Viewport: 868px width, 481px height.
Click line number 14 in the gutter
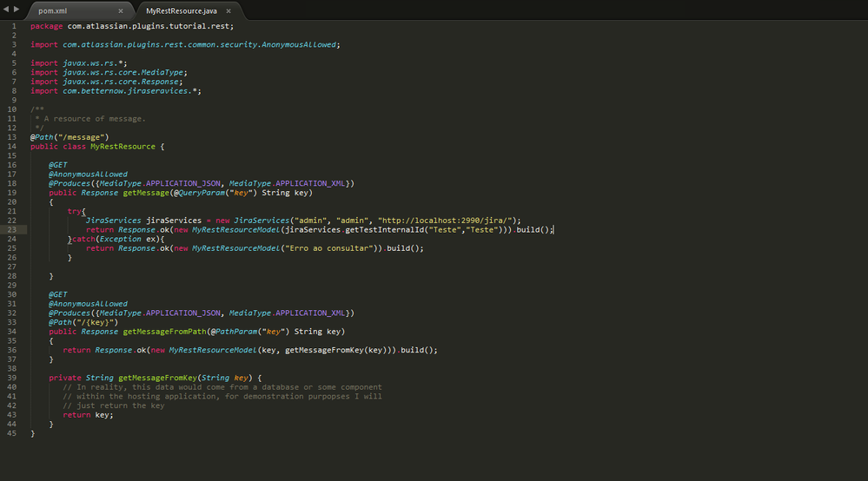(x=11, y=147)
